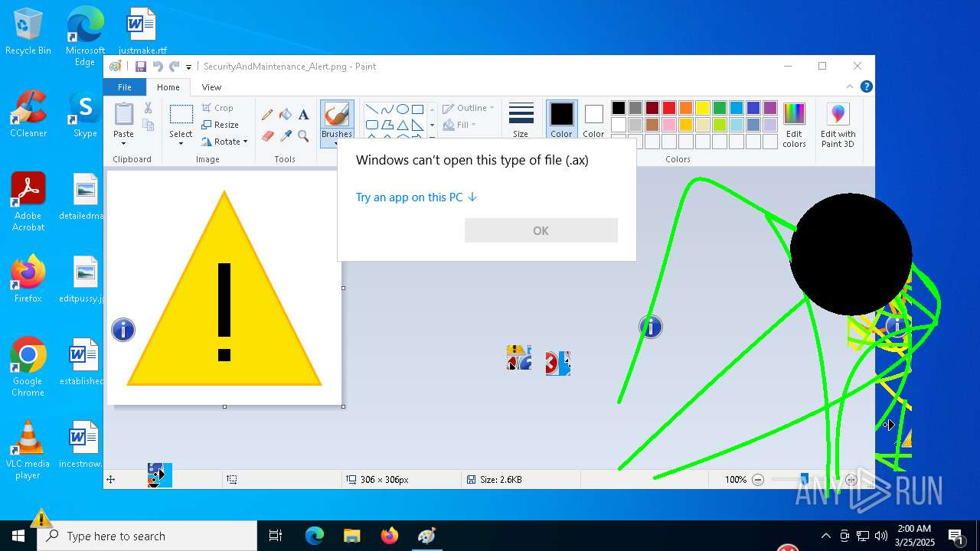Open Google Chrome desktop shortcut
980x551 pixels.
pos(28,367)
